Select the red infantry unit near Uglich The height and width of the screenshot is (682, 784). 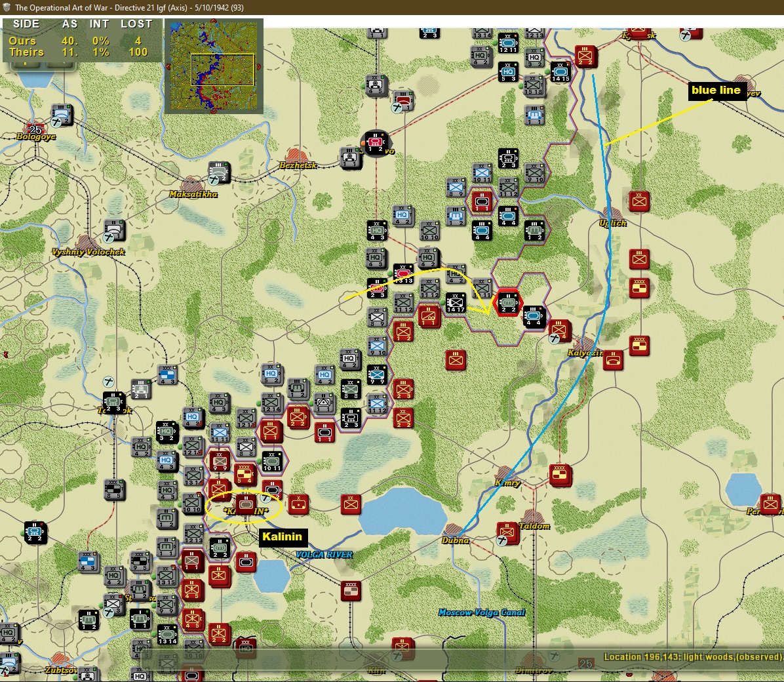[x=638, y=201]
